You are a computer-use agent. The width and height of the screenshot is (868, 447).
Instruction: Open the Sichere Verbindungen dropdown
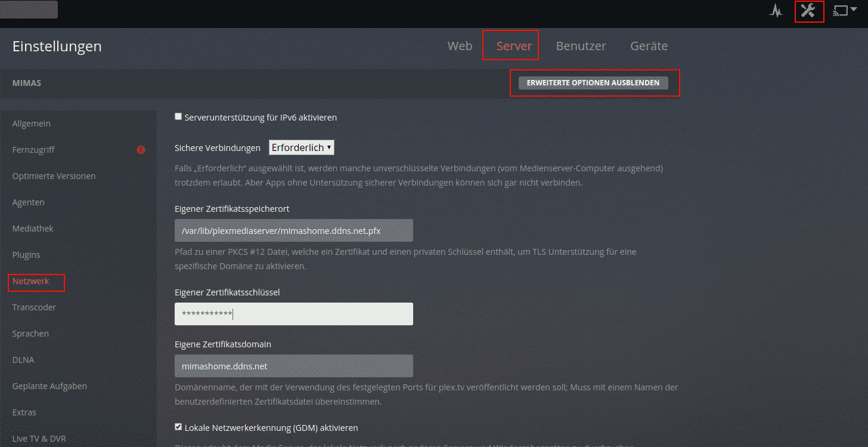pos(302,147)
